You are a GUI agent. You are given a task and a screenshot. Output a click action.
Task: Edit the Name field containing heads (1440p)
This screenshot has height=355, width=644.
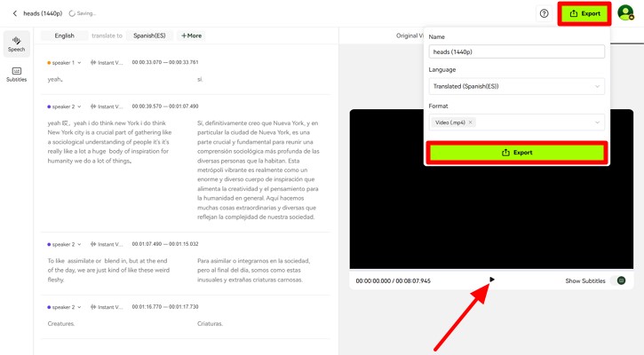click(x=517, y=51)
